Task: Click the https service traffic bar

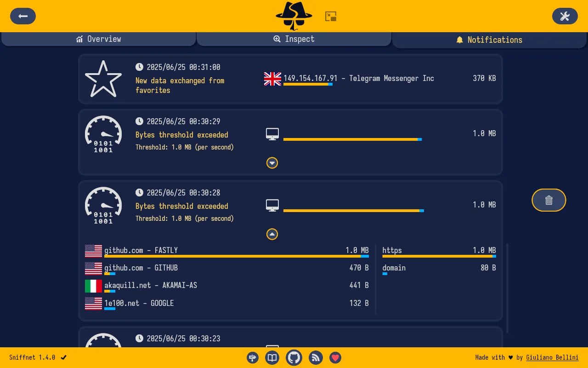Action: tap(439, 256)
